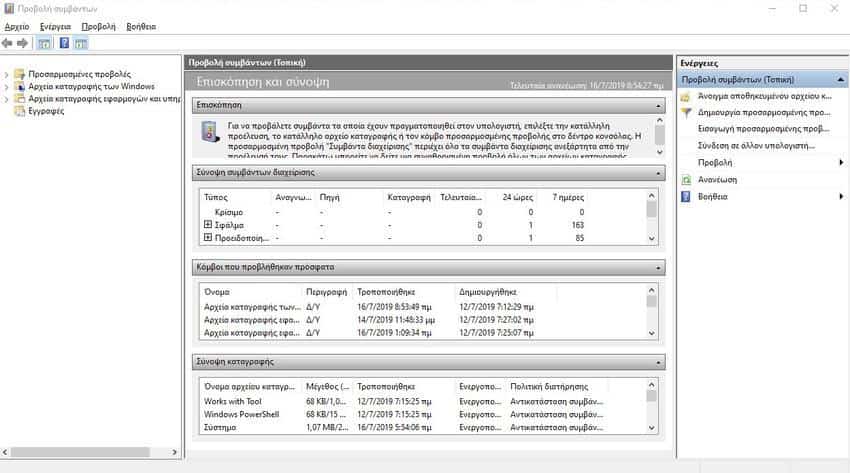Click the Εγγραφές icon in tree
Screen dimensions: 850x473
[20, 111]
